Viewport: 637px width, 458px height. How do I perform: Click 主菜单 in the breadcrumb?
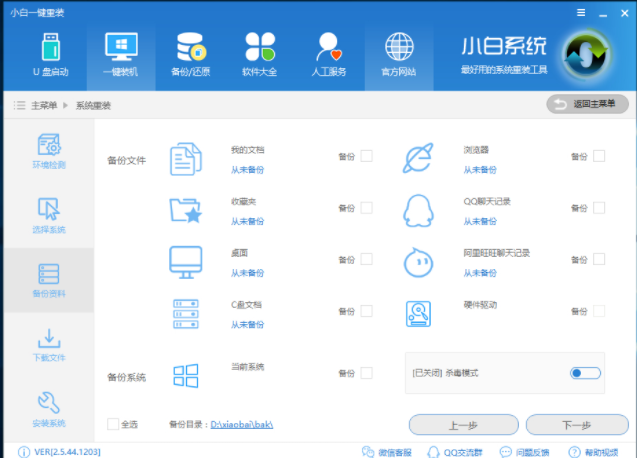[41, 105]
